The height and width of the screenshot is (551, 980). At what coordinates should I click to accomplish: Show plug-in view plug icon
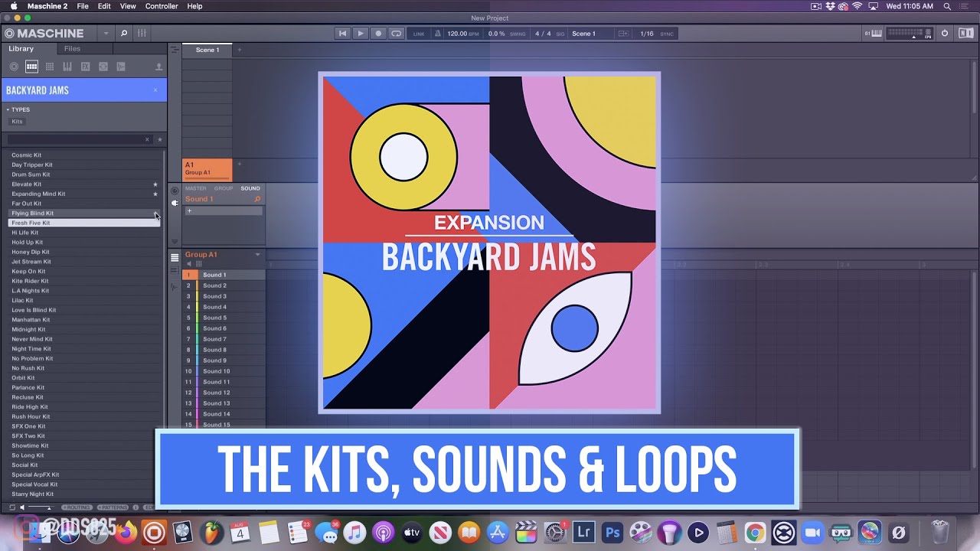click(175, 203)
